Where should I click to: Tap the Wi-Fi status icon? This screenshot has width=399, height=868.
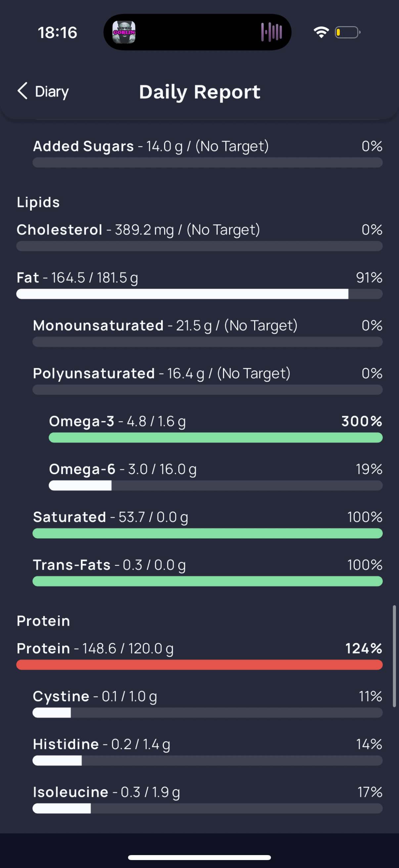321,32
